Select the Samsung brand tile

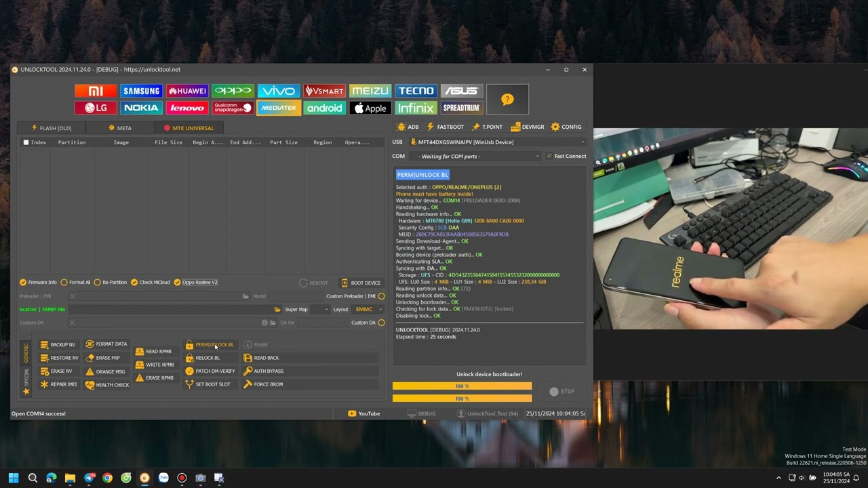click(141, 91)
